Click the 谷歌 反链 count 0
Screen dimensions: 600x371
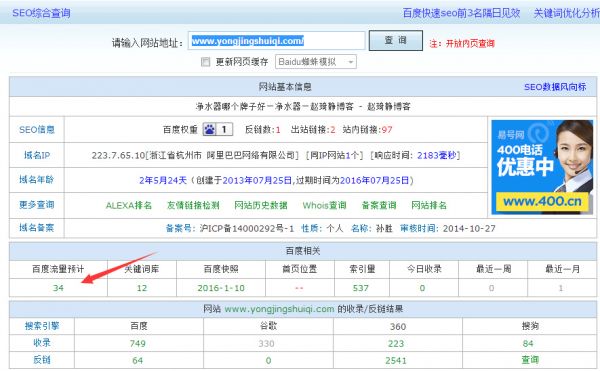tap(268, 360)
